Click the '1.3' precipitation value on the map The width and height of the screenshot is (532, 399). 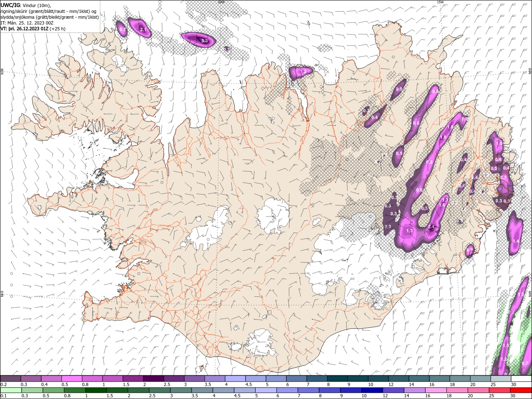409,231
